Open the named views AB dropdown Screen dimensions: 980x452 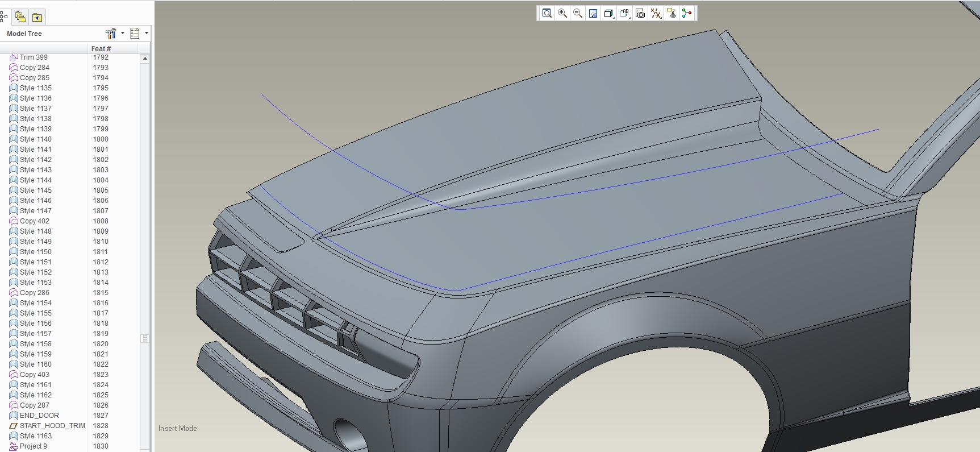pyautogui.click(x=625, y=13)
